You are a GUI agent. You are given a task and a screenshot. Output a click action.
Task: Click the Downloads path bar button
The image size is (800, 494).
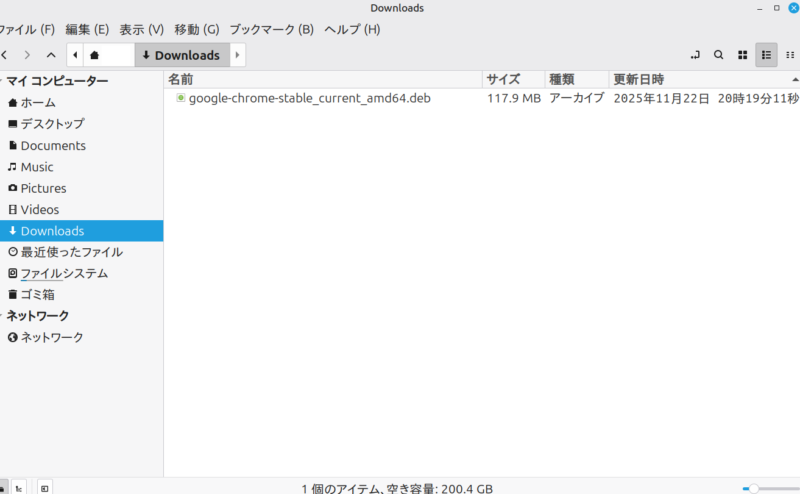181,55
